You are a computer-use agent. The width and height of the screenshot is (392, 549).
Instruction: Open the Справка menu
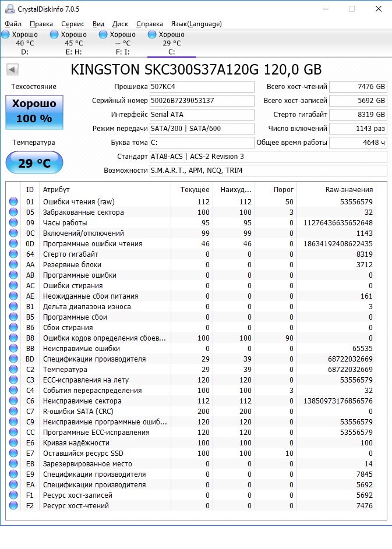(x=150, y=24)
